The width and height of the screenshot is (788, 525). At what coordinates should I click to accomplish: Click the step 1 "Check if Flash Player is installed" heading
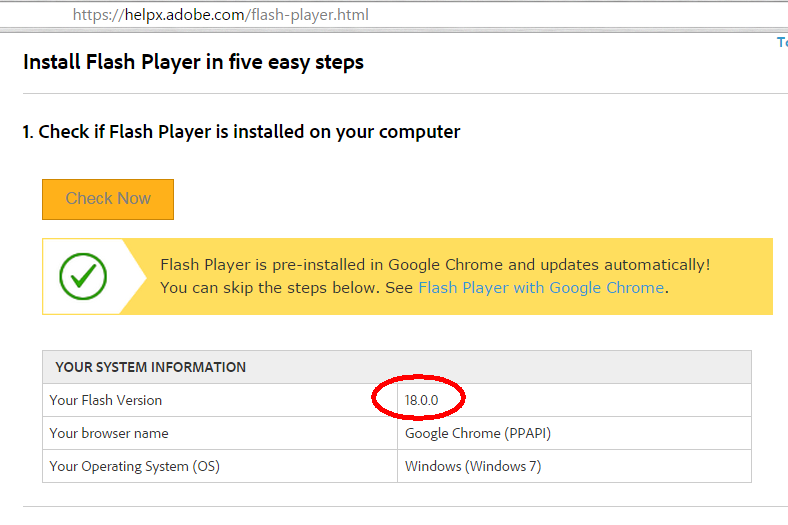(x=241, y=132)
